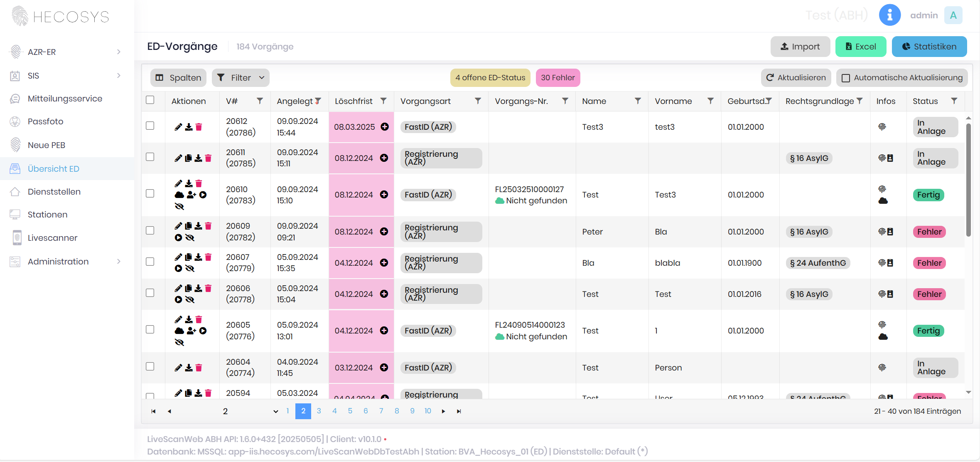Click the table's vertical scrollbar
This screenshot has width=980, height=462.
coord(968,179)
